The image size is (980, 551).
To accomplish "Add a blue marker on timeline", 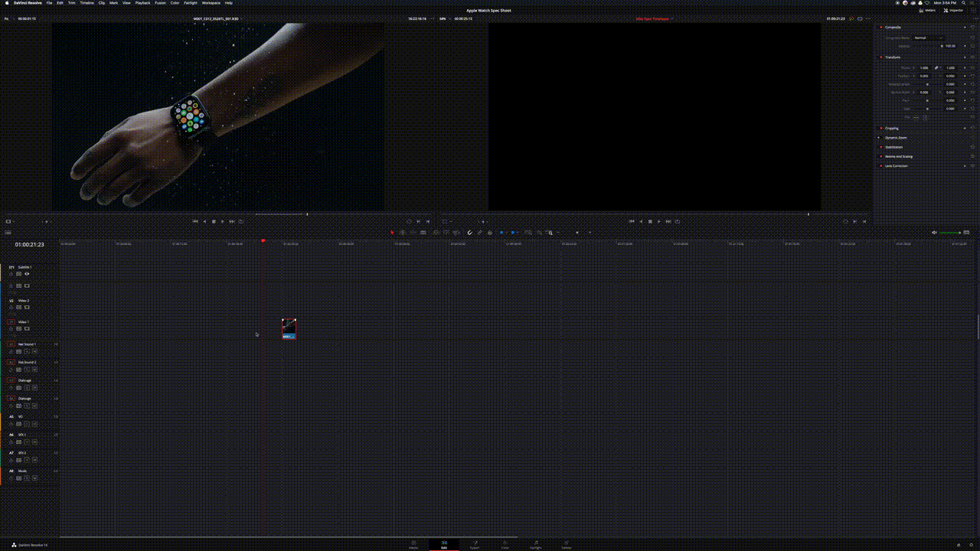I will [x=512, y=232].
